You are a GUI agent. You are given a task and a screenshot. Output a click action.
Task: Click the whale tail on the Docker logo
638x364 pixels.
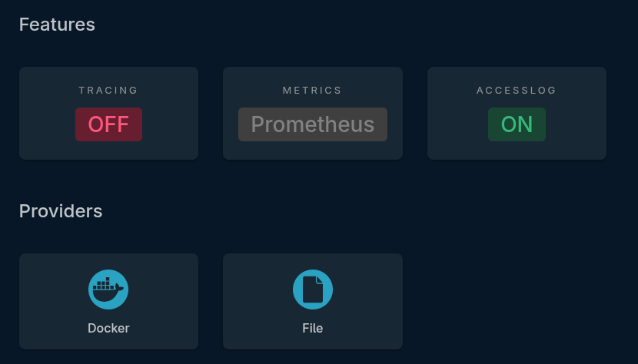120,287
